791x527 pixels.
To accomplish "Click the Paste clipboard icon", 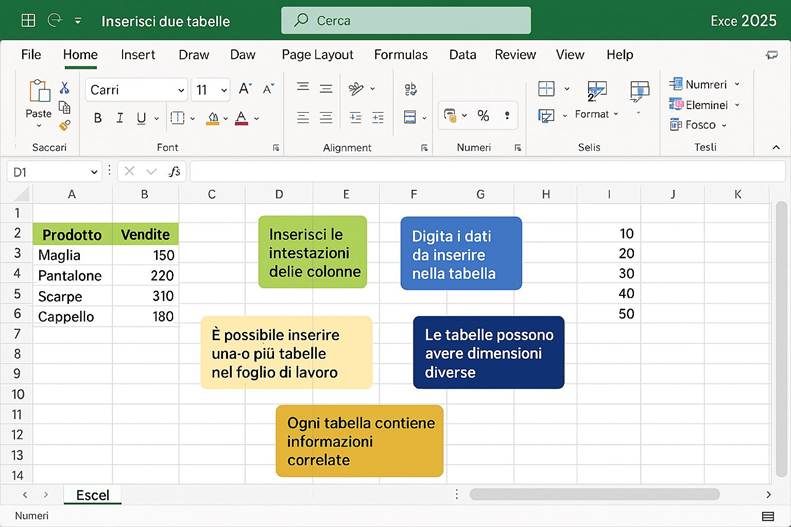I will click(39, 91).
